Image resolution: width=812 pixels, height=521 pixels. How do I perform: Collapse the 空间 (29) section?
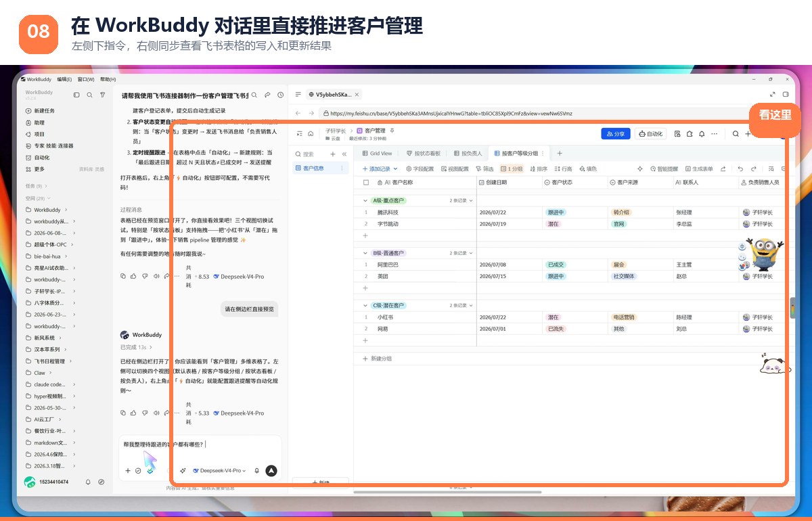[47, 198]
